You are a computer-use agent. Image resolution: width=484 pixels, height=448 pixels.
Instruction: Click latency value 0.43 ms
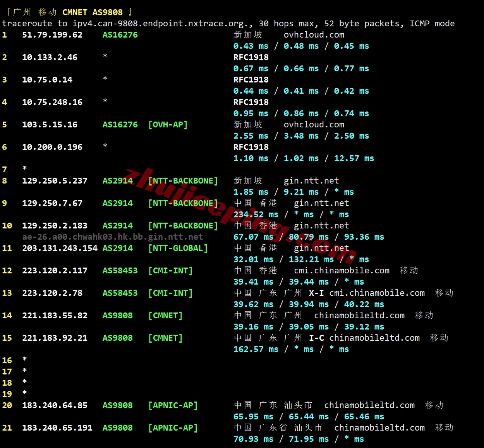[251, 46]
